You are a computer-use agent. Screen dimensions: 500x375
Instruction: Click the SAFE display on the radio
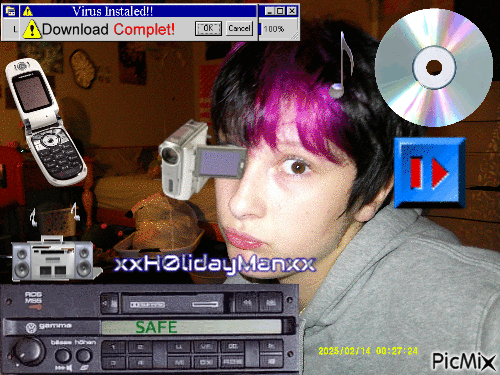coord(192,327)
